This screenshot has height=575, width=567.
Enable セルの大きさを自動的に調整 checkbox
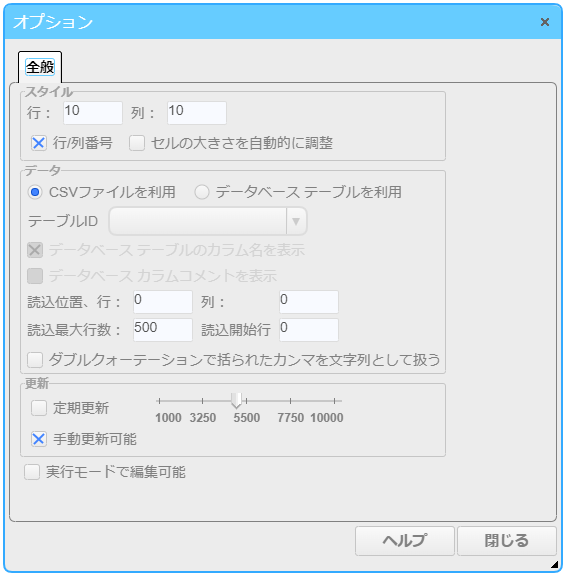137,143
